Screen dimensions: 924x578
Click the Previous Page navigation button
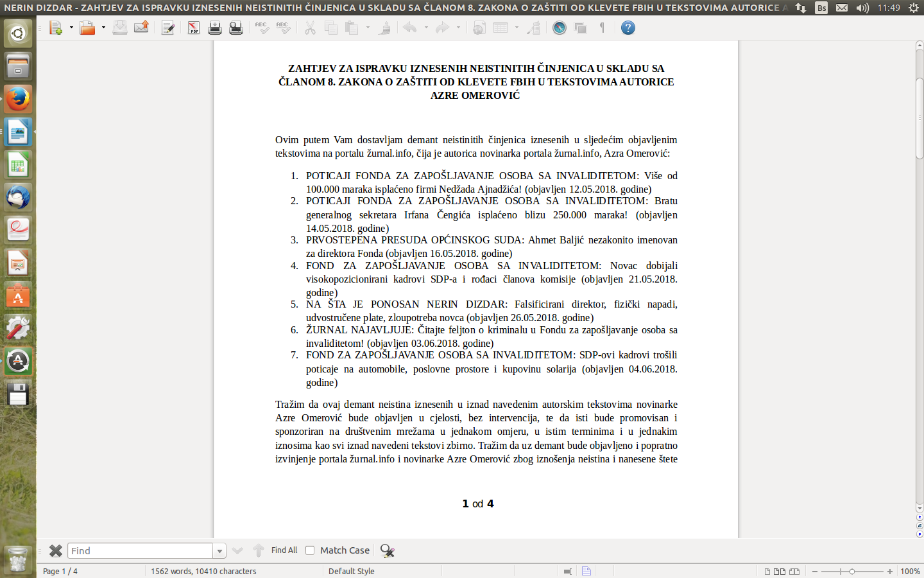920,517
